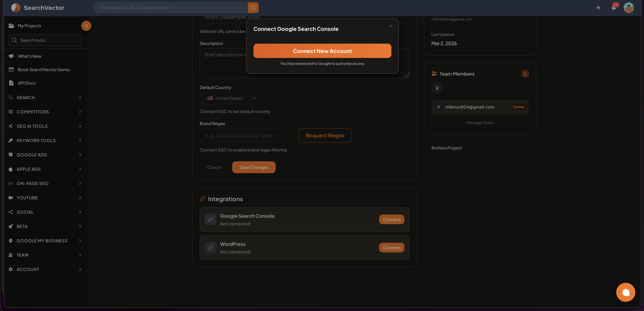Focus the Search tools sidebar field

click(45, 40)
